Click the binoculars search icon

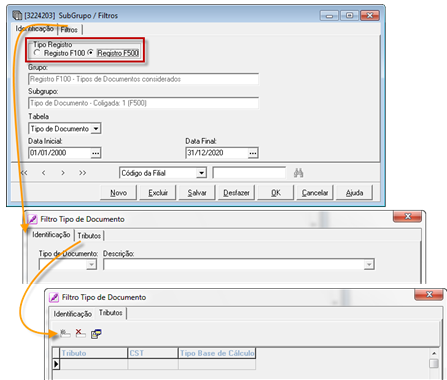[x=298, y=173]
